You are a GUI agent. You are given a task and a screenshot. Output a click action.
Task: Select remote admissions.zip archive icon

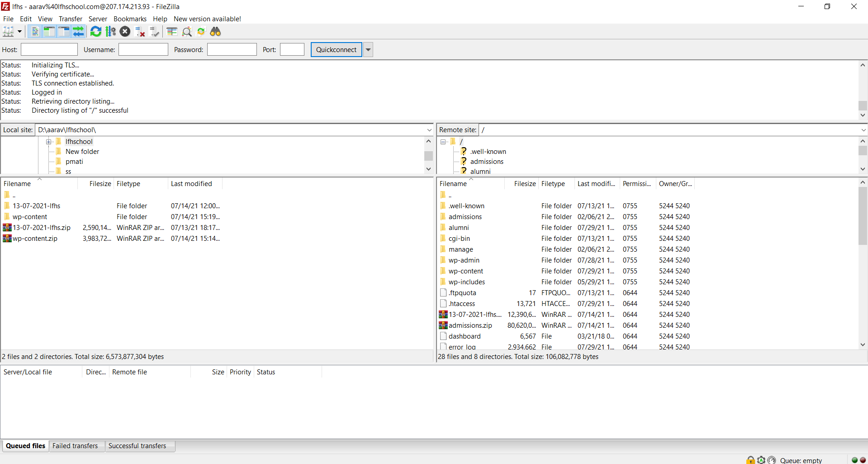[x=443, y=325]
